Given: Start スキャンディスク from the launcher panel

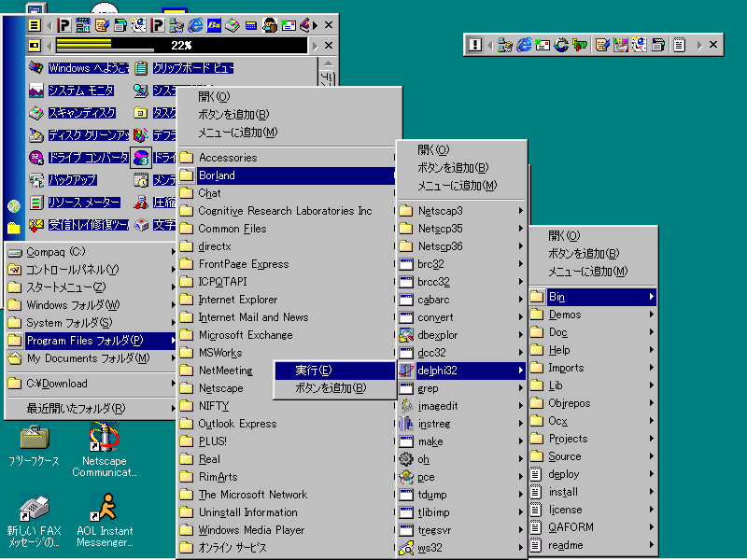Looking at the screenshot, I should coord(73,113).
